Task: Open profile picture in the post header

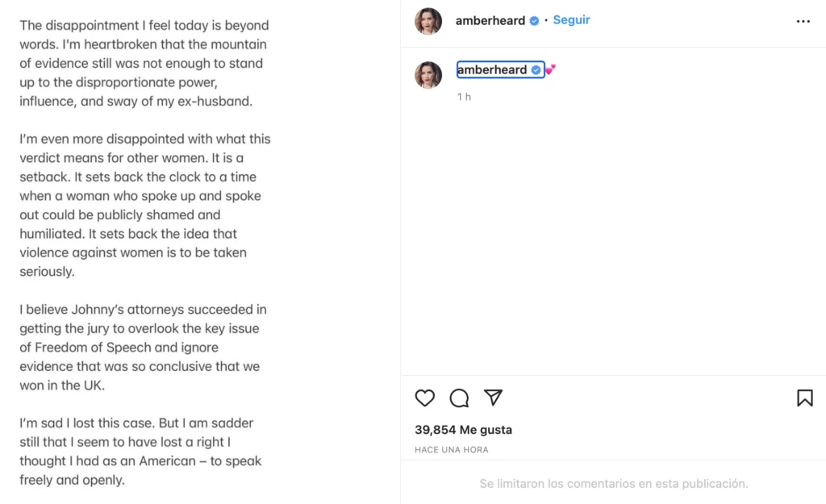Action: 428,21
